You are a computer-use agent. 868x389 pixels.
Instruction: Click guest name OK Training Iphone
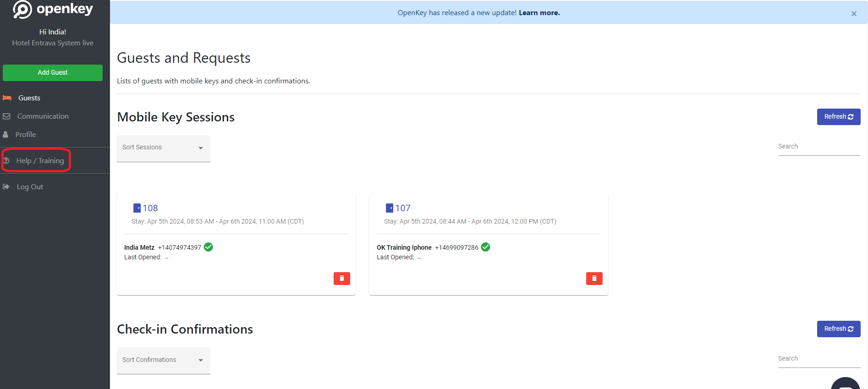tap(404, 247)
